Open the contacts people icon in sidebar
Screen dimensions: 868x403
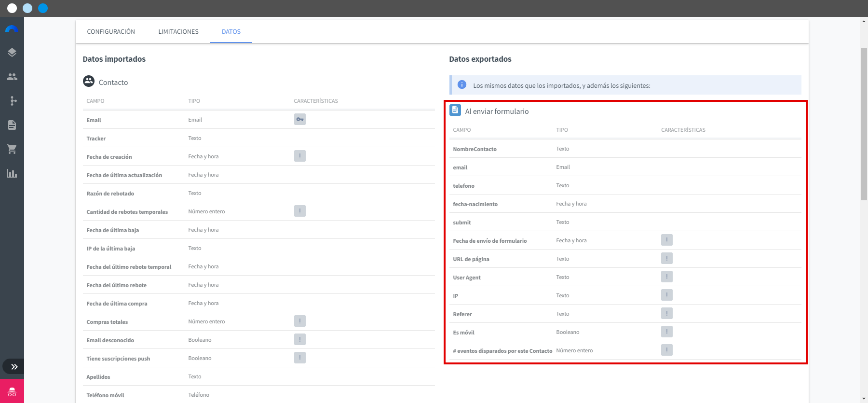pos(12,77)
